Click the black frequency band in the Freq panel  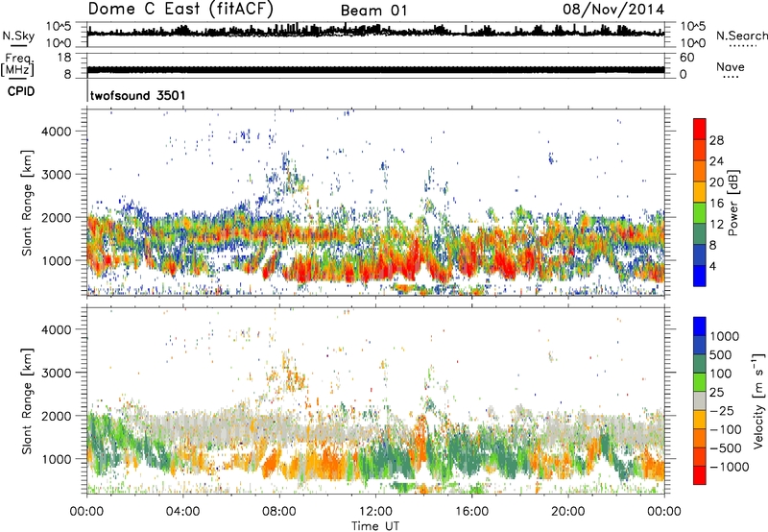pyautogui.click(x=375, y=70)
